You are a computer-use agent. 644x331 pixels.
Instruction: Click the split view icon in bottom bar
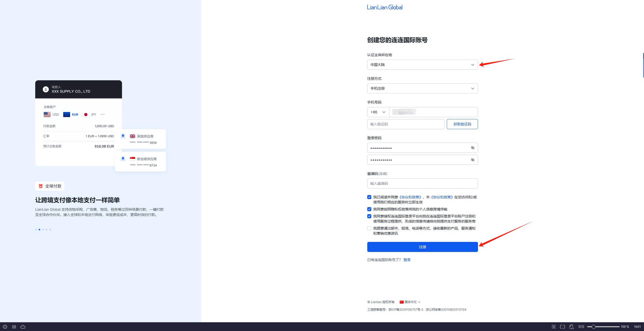[x=562, y=327]
